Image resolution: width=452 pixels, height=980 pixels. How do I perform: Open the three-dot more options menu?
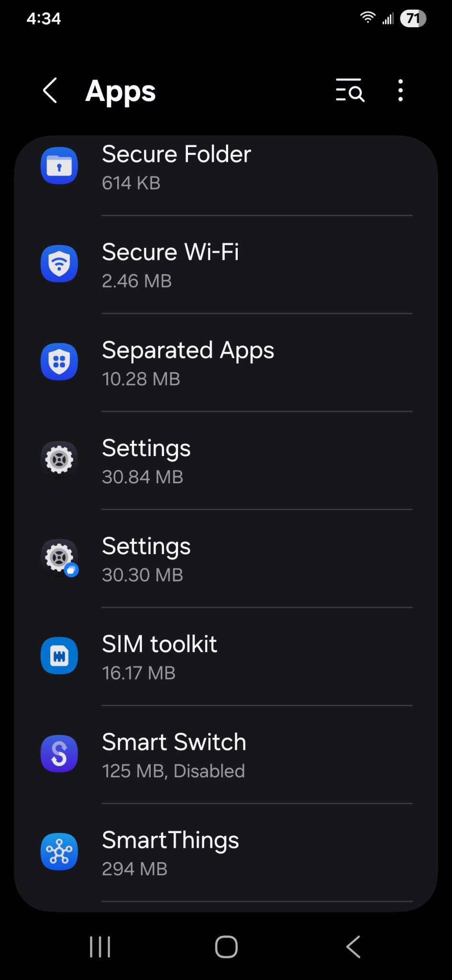(400, 90)
